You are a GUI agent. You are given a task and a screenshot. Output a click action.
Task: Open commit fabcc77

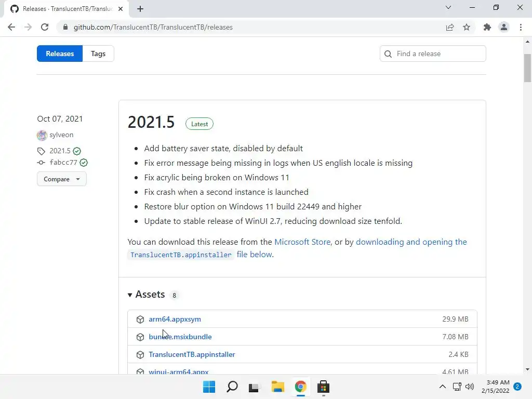coord(63,162)
